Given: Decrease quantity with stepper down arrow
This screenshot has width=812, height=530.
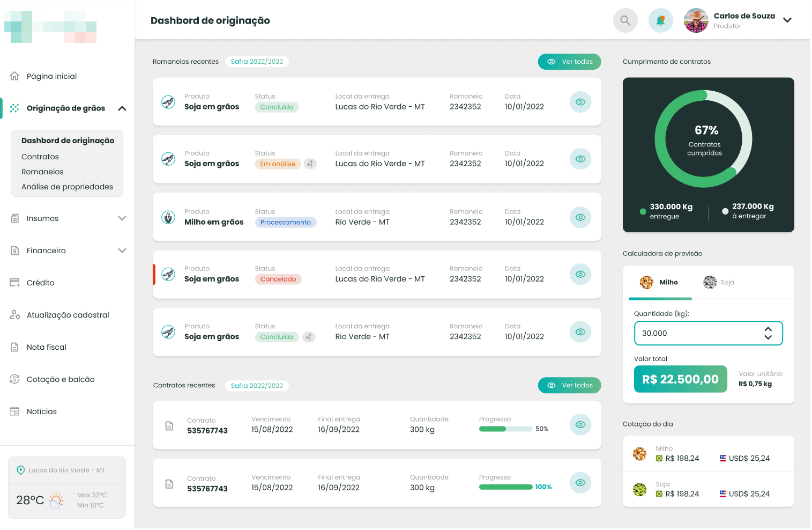Looking at the screenshot, I should click(x=768, y=337).
